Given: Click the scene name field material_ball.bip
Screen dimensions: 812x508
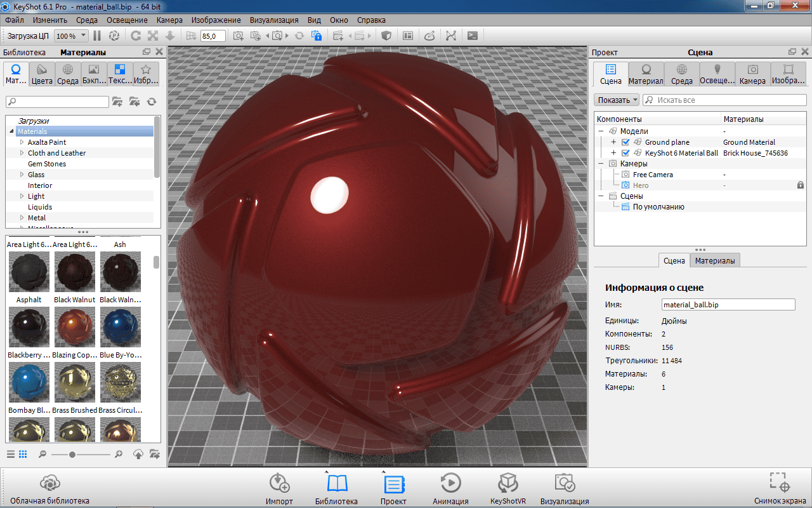Looking at the screenshot, I should click(x=728, y=305).
